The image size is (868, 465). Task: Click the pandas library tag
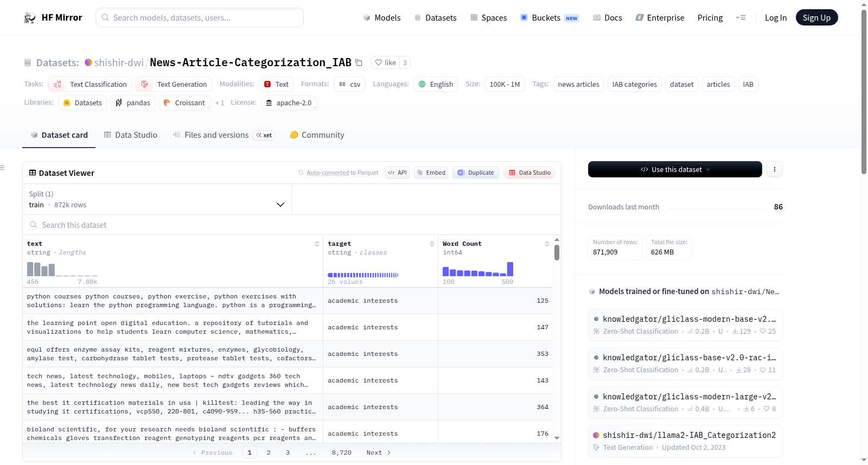coord(133,103)
